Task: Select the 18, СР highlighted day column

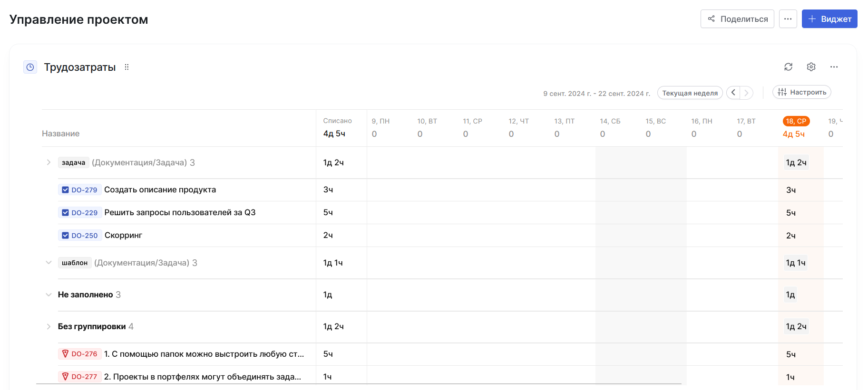Action: (796, 121)
